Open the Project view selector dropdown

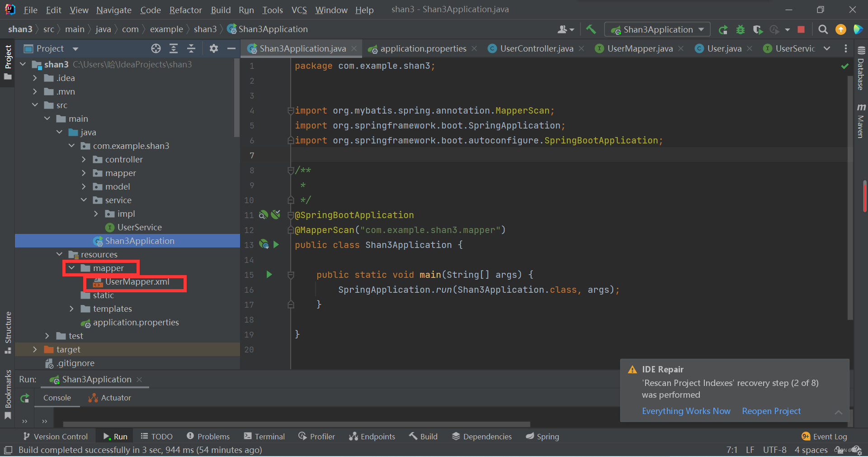(x=75, y=48)
